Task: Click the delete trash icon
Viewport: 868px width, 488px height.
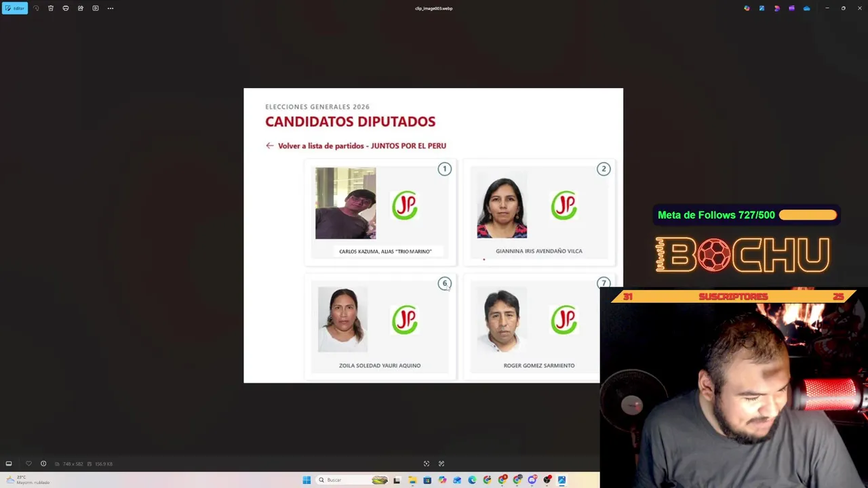Action: tap(51, 8)
